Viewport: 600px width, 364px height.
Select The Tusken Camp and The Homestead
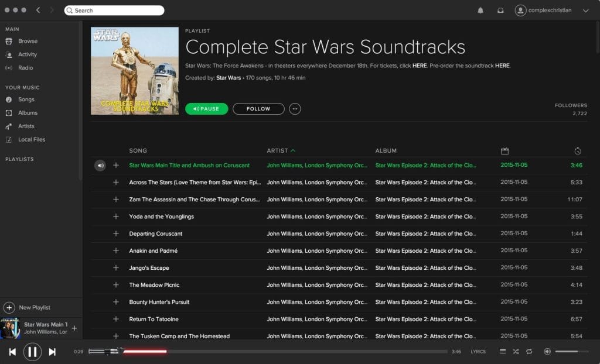[x=179, y=336]
